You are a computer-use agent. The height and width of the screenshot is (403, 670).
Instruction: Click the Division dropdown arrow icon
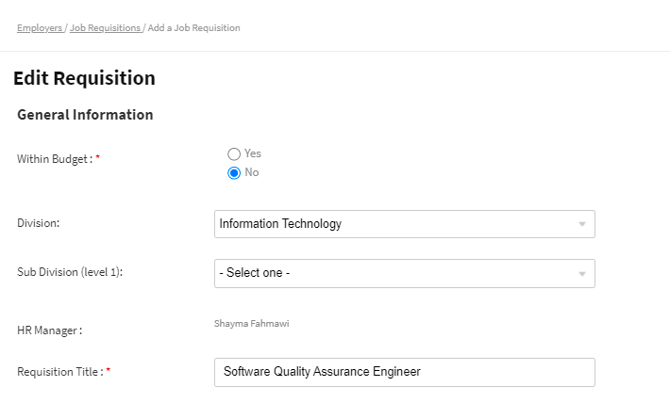coord(582,224)
